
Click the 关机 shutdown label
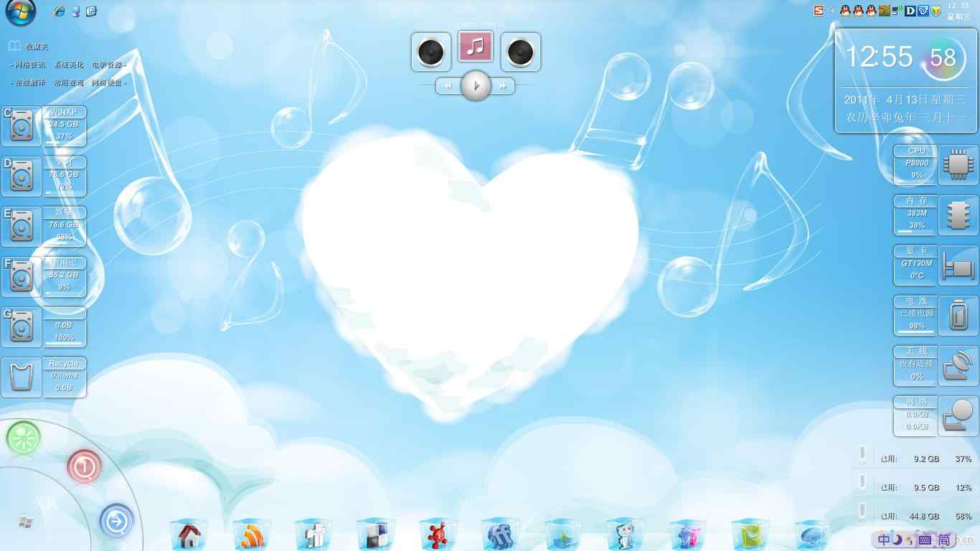tap(46, 502)
